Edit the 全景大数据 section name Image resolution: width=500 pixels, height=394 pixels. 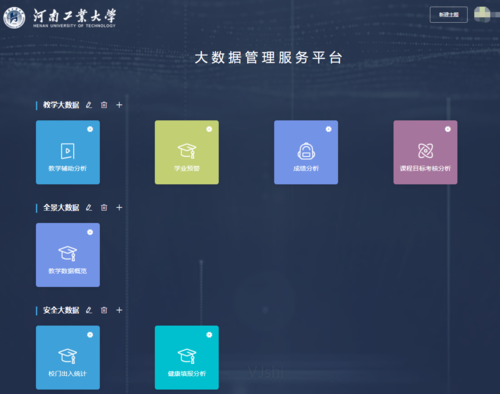click(x=89, y=208)
